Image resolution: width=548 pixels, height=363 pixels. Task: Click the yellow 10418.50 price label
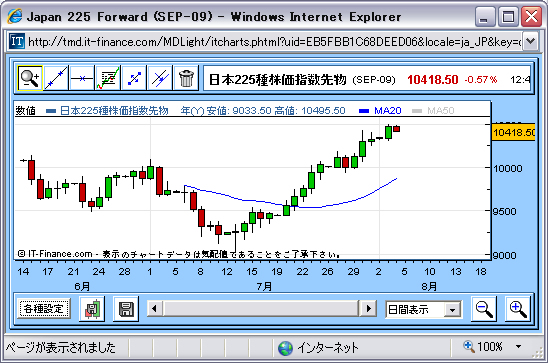[513, 132]
